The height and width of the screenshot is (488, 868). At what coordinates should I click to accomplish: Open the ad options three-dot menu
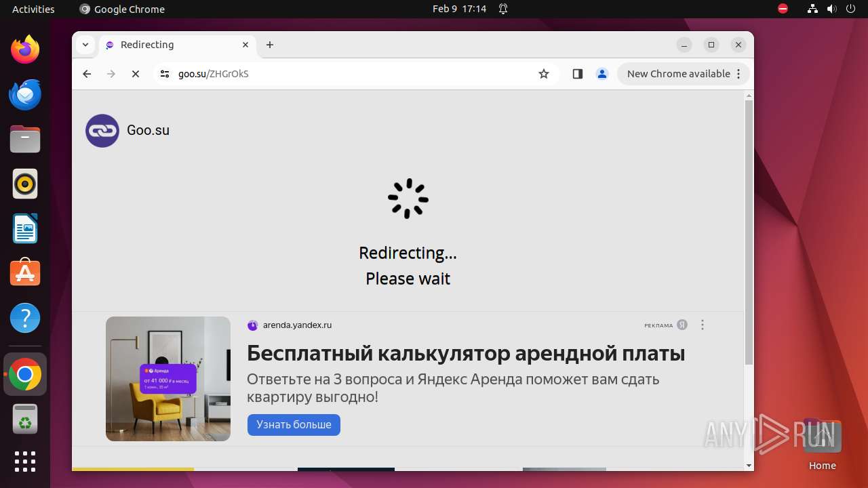703,325
